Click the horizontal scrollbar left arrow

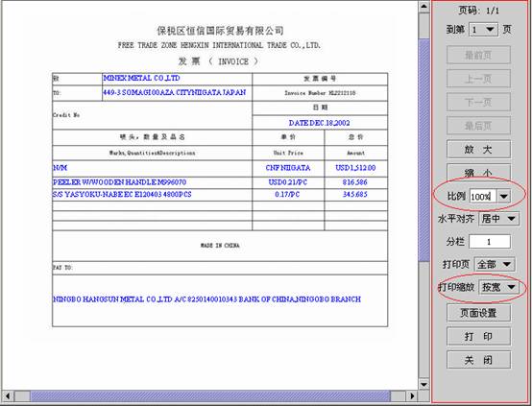(x=8, y=395)
